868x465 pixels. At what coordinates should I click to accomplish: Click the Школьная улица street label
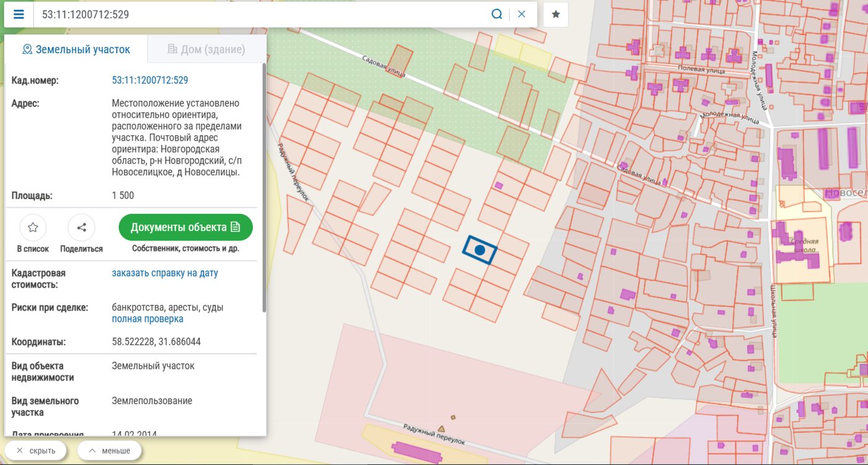(x=773, y=312)
